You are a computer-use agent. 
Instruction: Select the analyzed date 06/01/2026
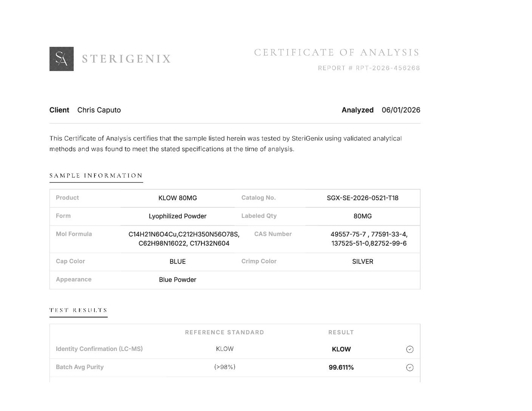tap(401, 110)
